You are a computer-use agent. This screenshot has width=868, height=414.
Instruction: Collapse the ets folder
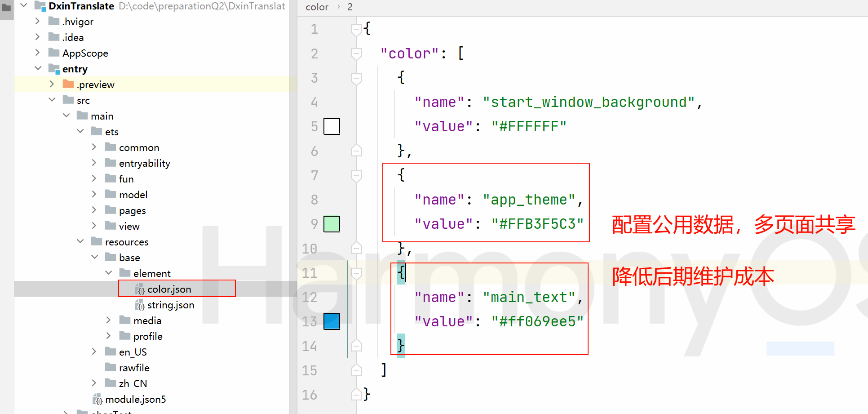coord(80,131)
